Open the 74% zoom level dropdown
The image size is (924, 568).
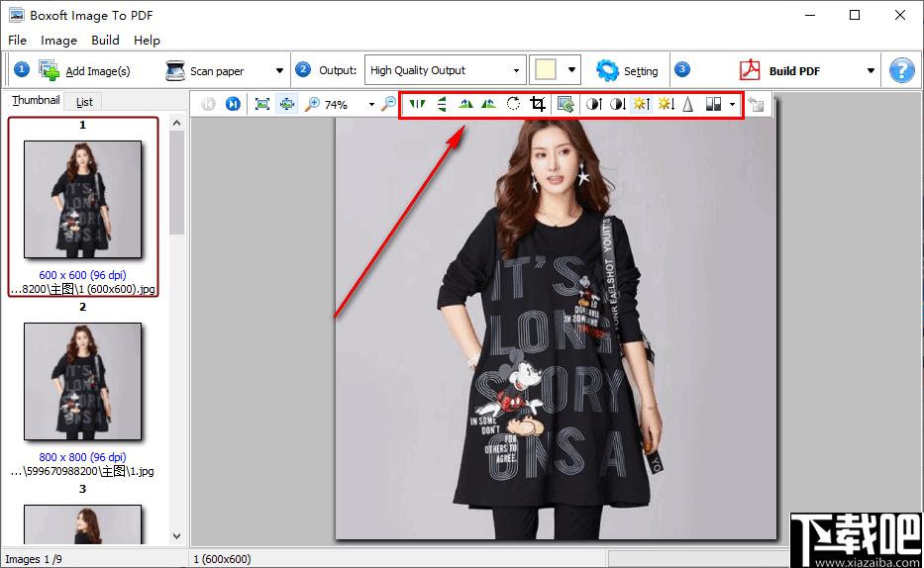(x=371, y=105)
